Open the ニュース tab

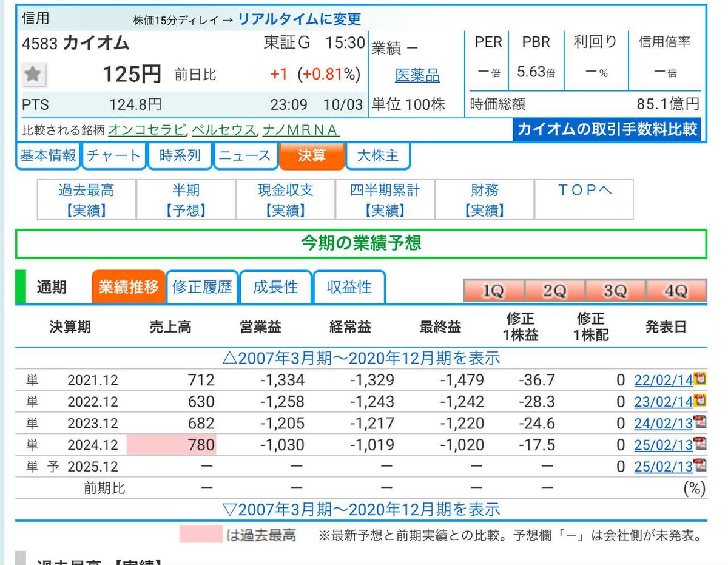[x=245, y=156]
